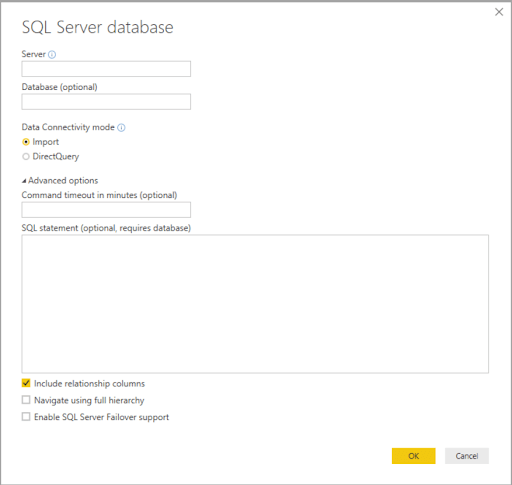The image size is (512, 485).
Task: Click into the Database (optional) field
Action: [106, 102]
